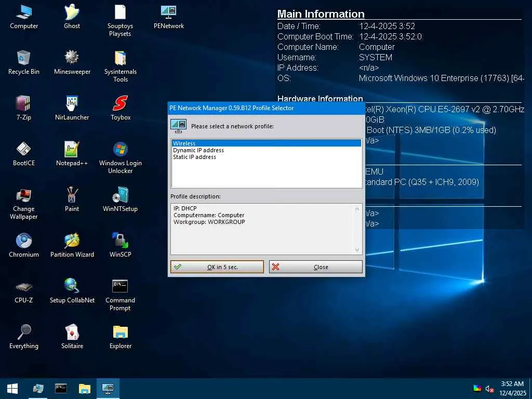Open File Explorer from the taskbar
The height and width of the screenshot is (399, 532).
click(85, 389)
